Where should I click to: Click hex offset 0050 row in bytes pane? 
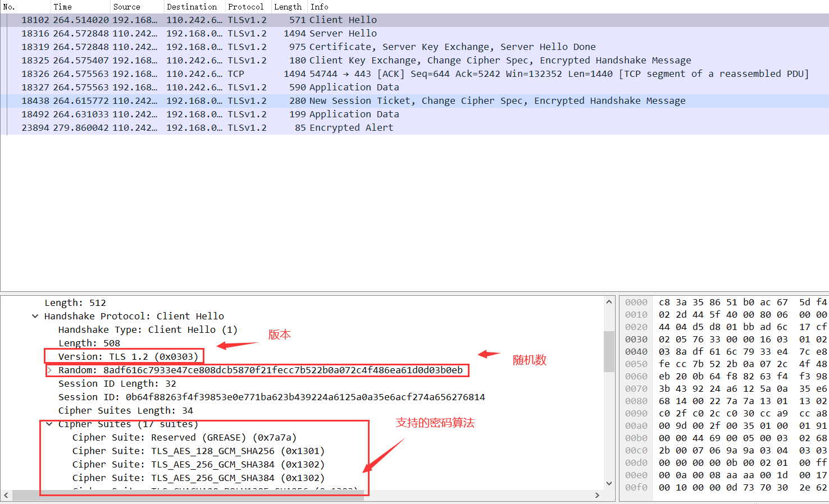636,364
